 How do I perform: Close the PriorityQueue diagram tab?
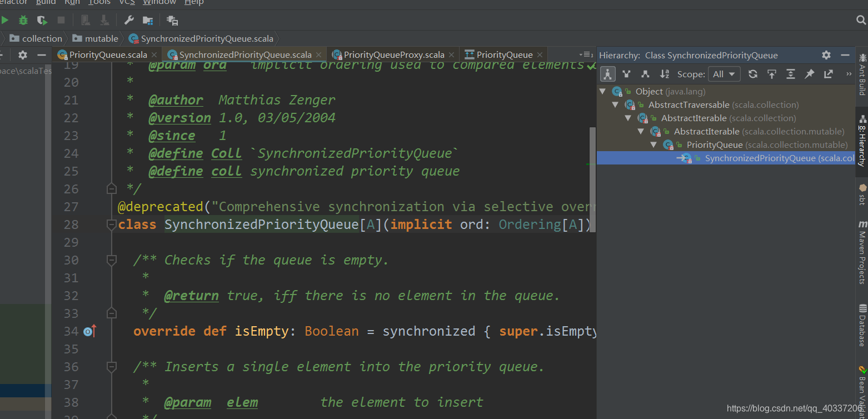click(540, 54)
